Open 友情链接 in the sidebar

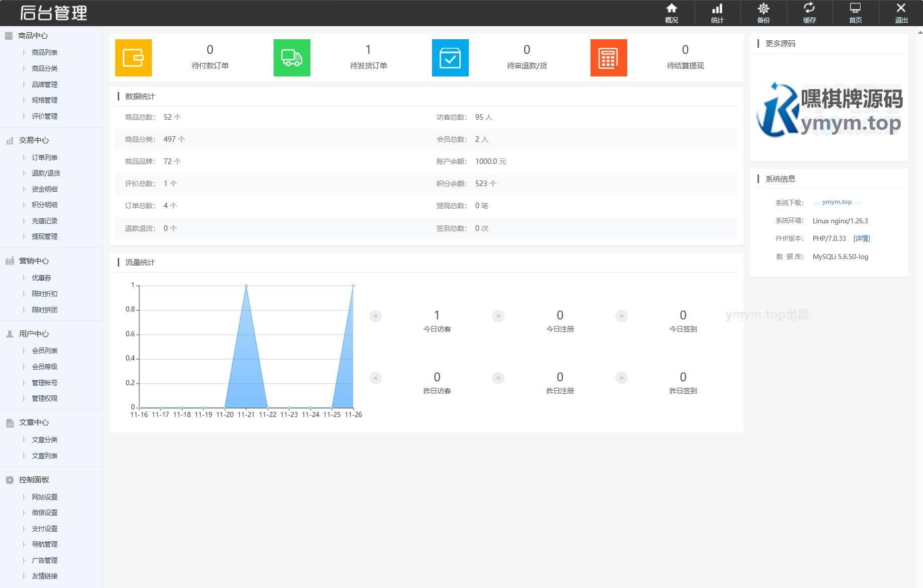pos(45,576)
